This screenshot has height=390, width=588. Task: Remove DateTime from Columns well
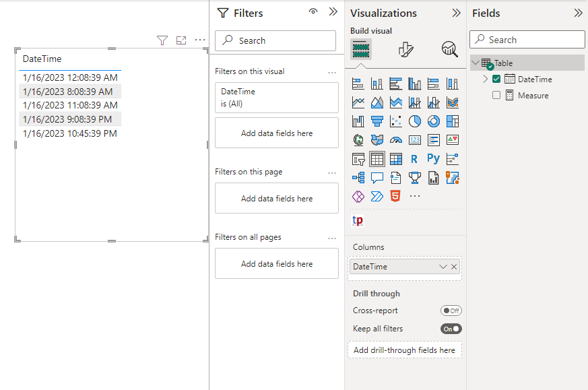tap(454, 267)
